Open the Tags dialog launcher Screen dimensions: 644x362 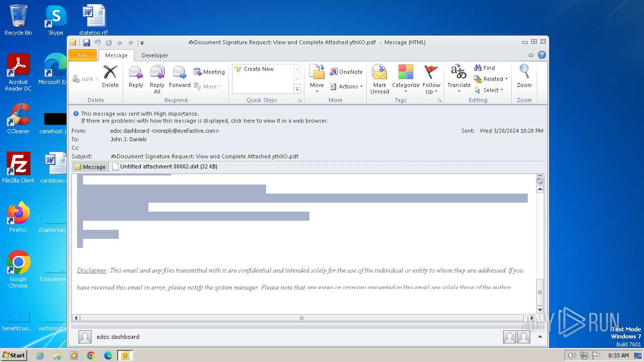[x=439, y=101]
